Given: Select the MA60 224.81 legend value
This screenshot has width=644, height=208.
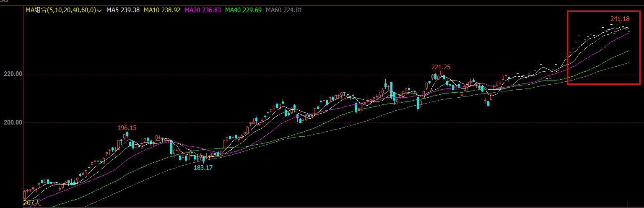Looking at the screenshot, I should [x=284, y=10].
